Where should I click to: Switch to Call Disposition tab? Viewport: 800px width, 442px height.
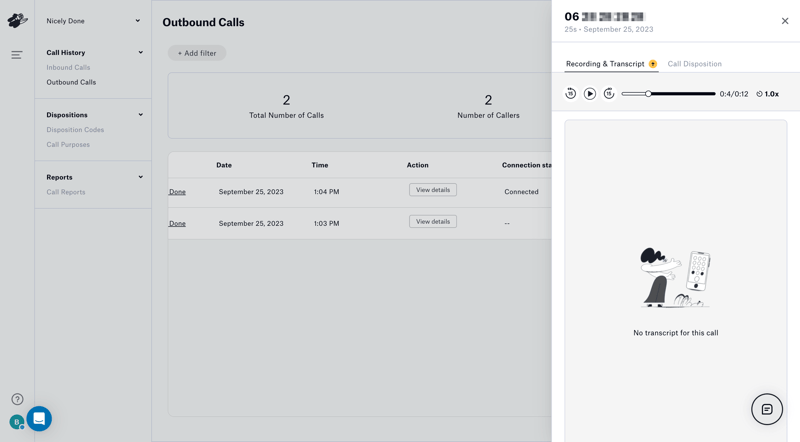[694, 64]
